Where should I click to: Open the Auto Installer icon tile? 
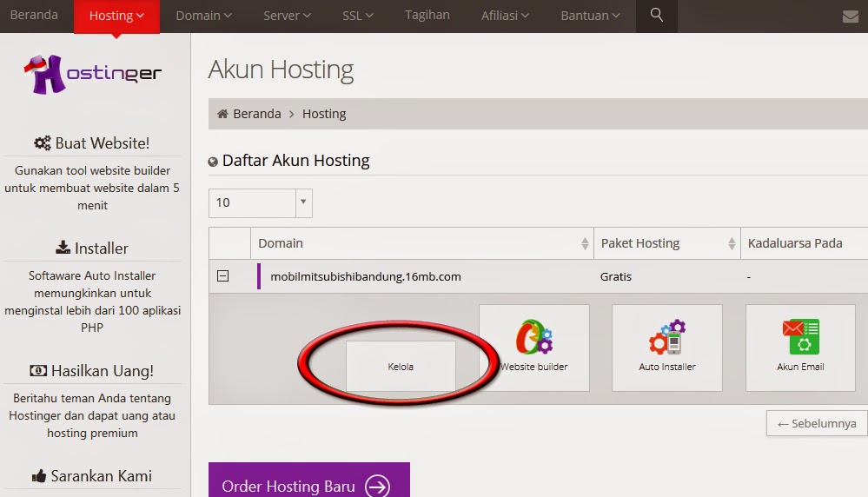click(667, 348)
